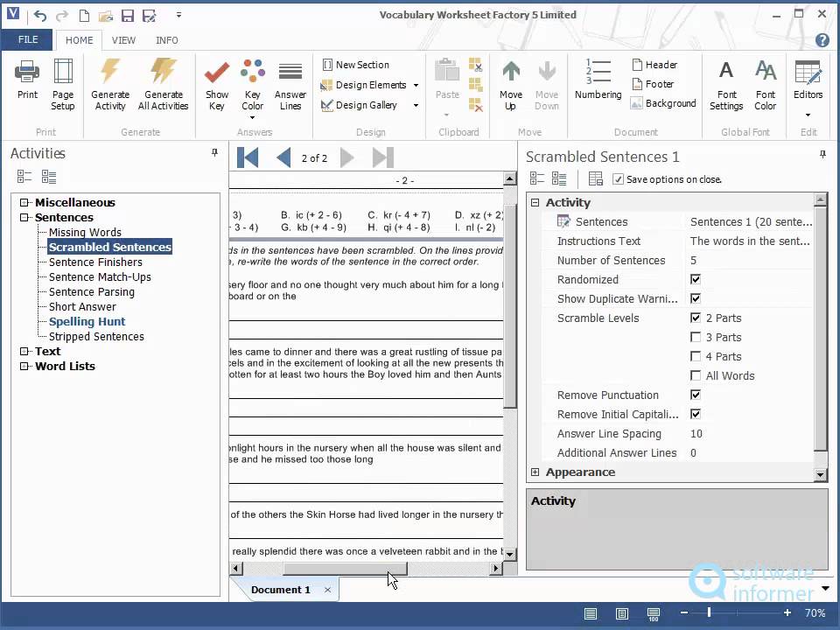Open Numbering options

(x=598, y=80)
